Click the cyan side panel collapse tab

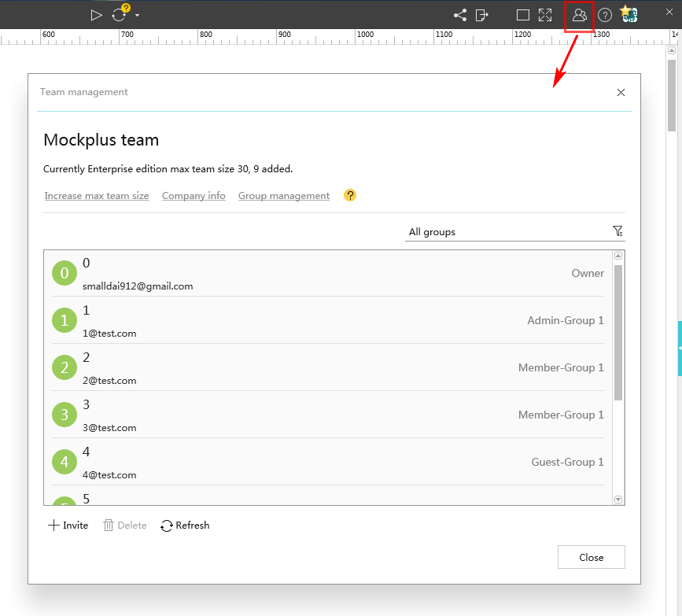pyautogui.click(x=680, y=349)
